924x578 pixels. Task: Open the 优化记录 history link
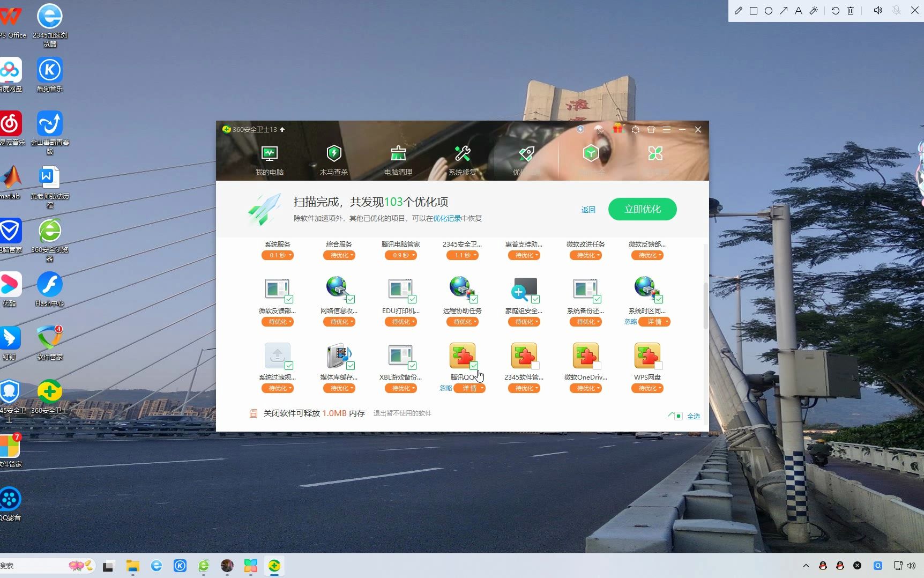coord(446,218)
